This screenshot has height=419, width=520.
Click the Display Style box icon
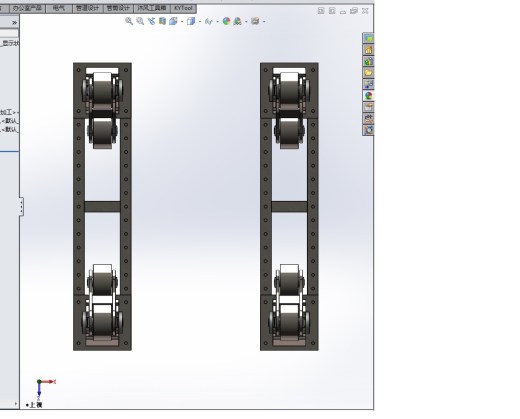[x=191, y=21]
